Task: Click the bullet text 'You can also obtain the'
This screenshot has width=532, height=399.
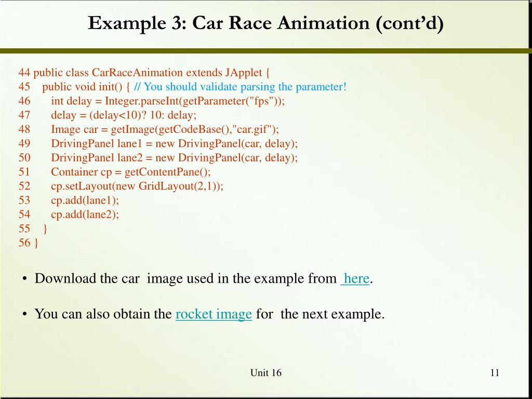Action: point(103,314)
